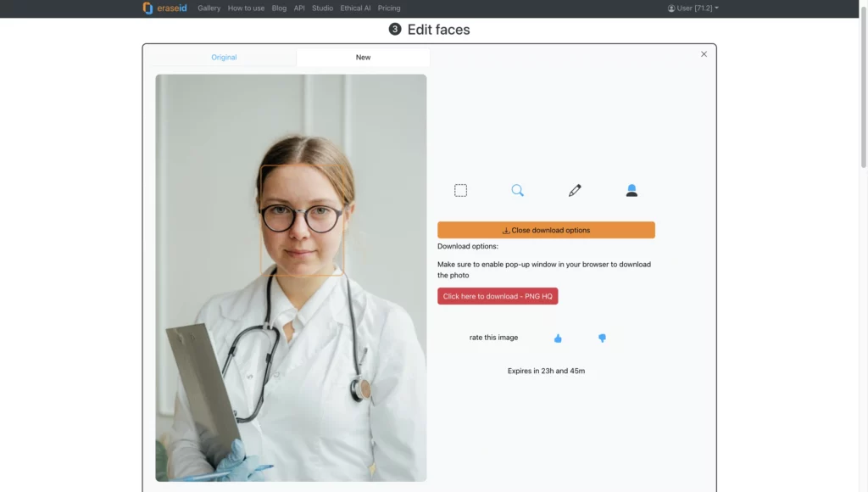Viewport: 868px width, 492px height.
Task: Open the Gallery page
Action: [x=209, y=8]
